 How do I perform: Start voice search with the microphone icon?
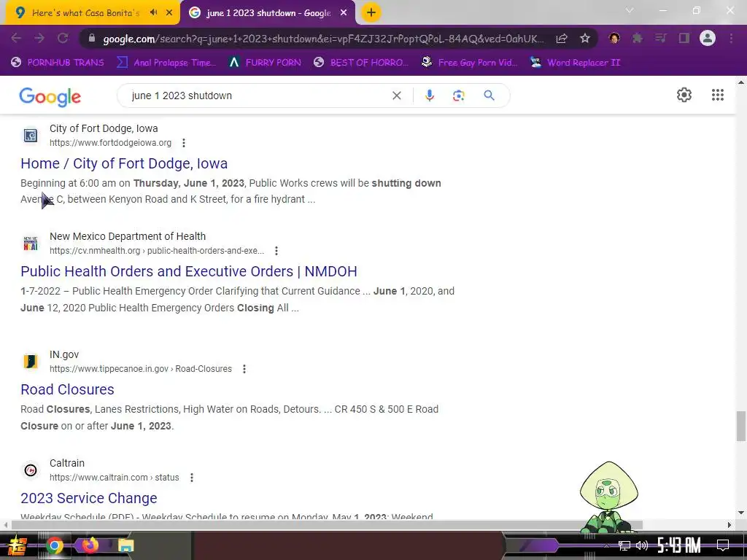click(x=429, y=96)
